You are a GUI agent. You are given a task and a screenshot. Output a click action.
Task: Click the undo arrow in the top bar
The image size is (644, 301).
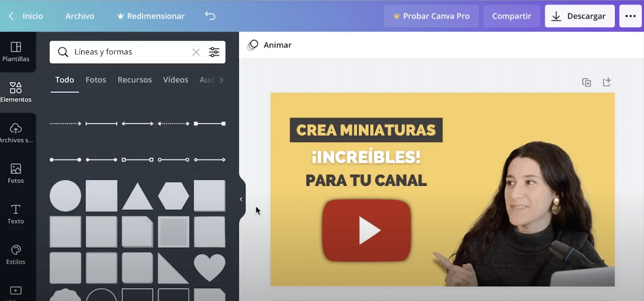[x=210, y=16]
